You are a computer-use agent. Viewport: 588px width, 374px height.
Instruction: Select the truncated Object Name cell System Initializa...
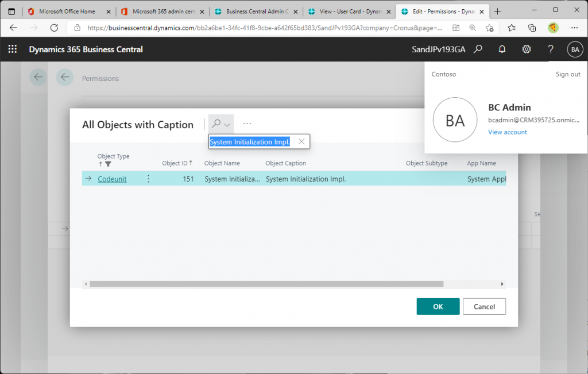(x=232, y=179)
